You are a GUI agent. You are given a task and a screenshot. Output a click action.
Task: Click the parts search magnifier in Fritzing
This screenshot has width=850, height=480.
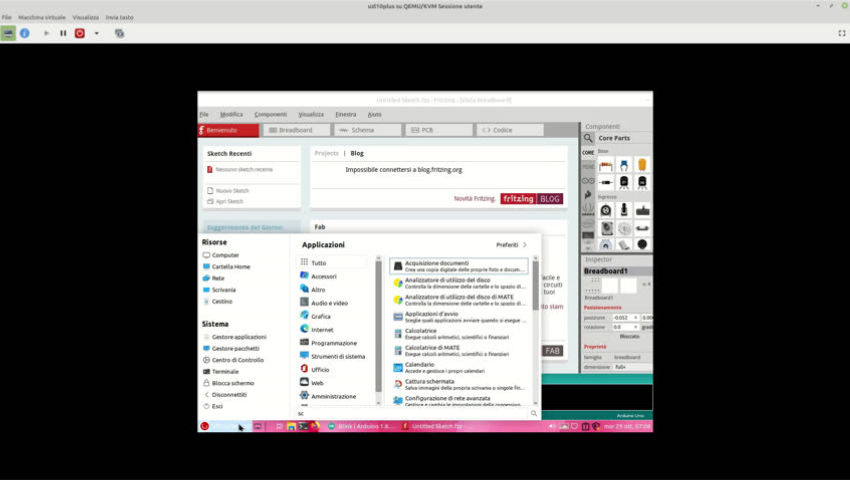(589, 138)
